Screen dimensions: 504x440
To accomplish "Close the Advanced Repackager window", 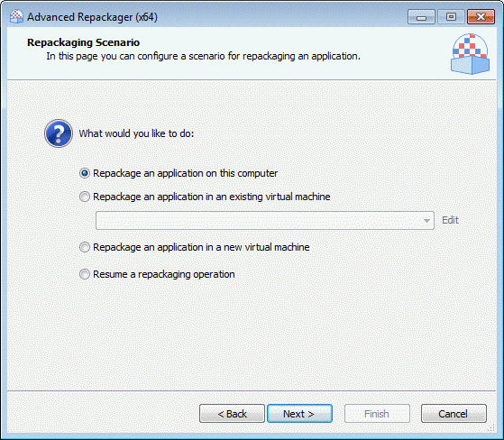I will pyautogui.click(x=481, y=17).
